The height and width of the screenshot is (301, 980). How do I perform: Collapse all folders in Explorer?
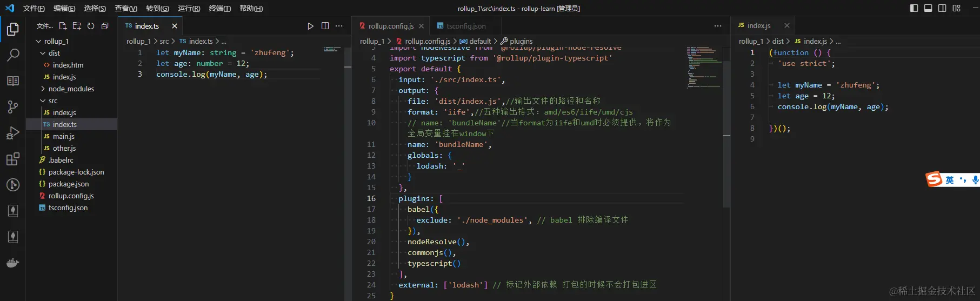point(105,26)
